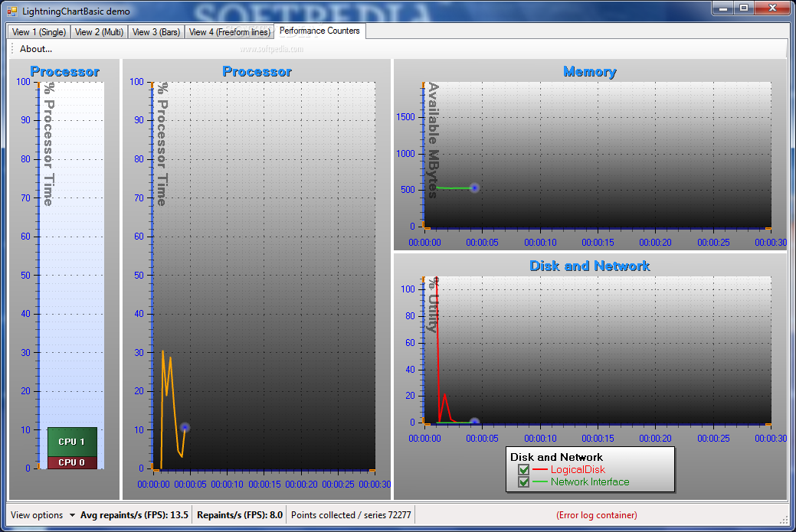Click the Memory chart title
The width and height of the screenshot is (796, 532).
[590, 71]
